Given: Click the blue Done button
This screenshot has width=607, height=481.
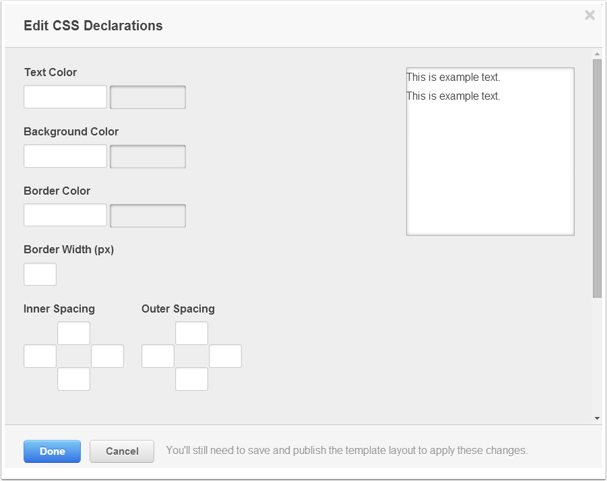Looking at the screenshot, I should click(52, 451).
